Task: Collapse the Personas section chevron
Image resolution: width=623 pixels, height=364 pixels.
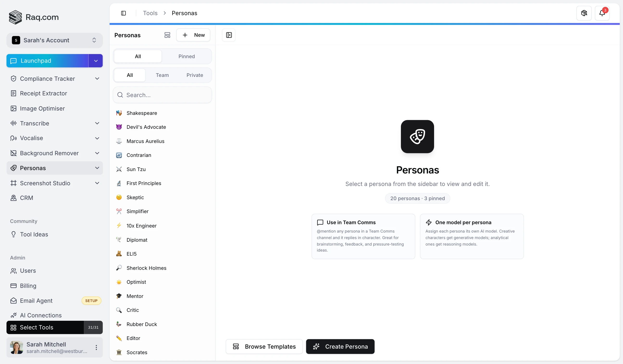Action: pos(97,168)
